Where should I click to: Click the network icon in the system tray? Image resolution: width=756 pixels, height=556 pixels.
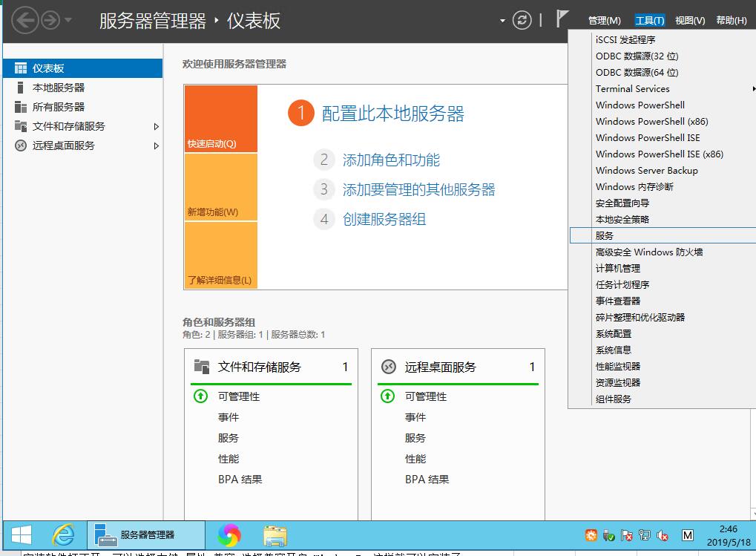click(645, 534)
